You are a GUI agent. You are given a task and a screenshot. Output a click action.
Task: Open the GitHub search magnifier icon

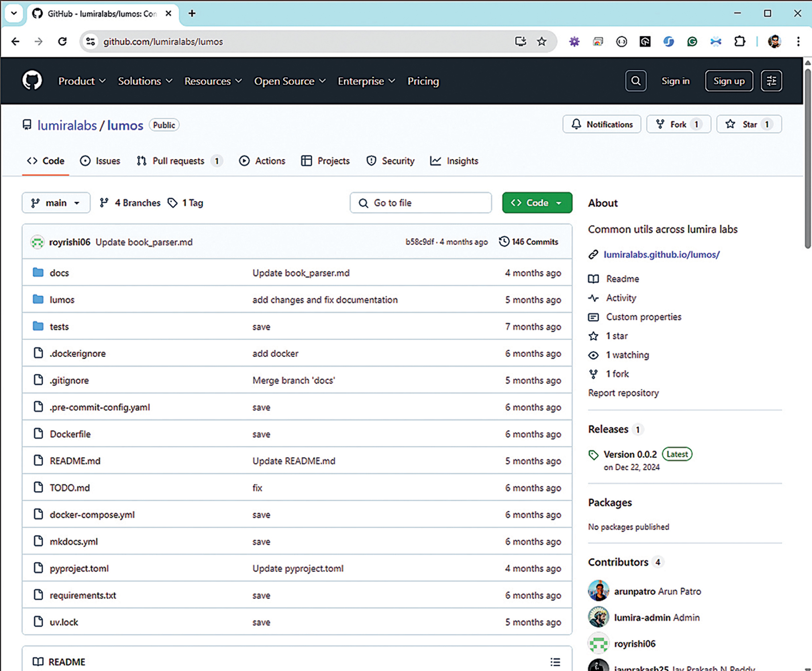(636, 81)
